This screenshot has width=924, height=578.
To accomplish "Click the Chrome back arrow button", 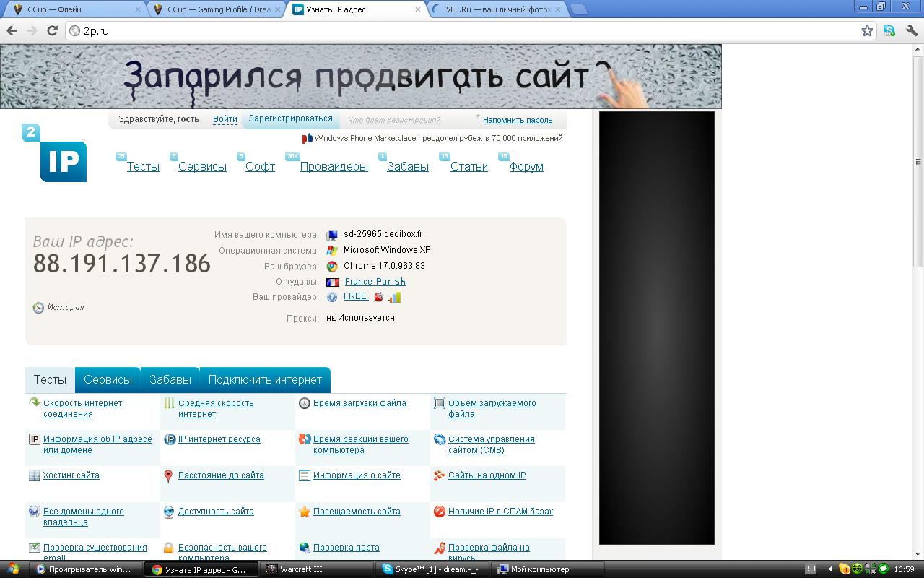I will pyautogui.click(x=12, y=30).
